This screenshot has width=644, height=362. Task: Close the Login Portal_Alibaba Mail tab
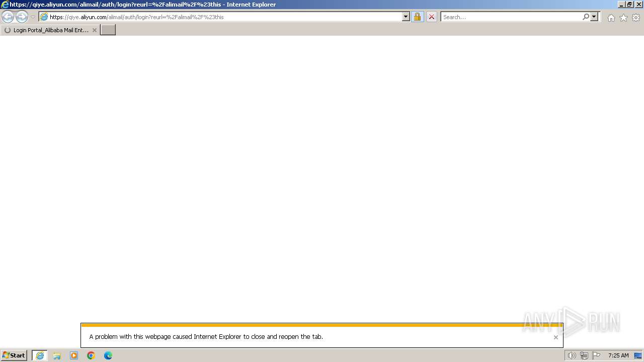(x=94, y=30)
